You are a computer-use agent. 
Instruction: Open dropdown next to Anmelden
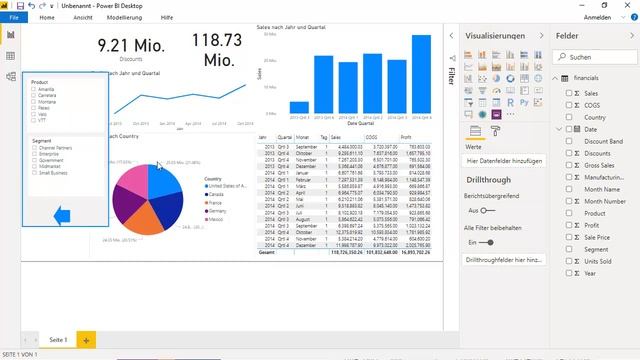pyautogui.click(x=623, y=17)
